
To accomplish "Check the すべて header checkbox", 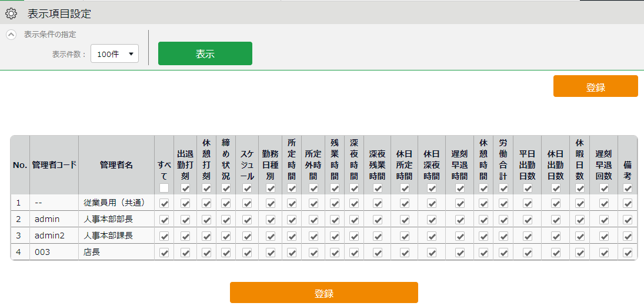I will (164, 188).
